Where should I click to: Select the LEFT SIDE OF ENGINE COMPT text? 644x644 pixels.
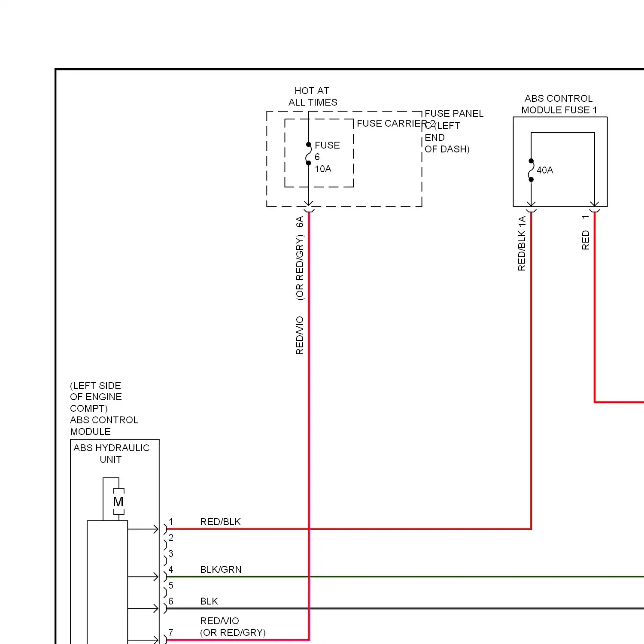[x=96, y=397]
